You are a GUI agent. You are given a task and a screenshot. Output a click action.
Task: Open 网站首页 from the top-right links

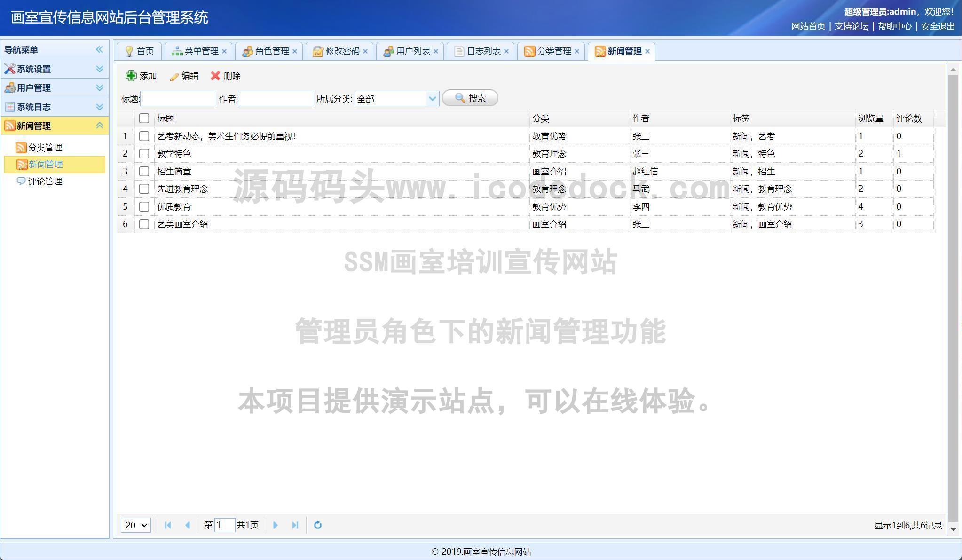point(807,27)
